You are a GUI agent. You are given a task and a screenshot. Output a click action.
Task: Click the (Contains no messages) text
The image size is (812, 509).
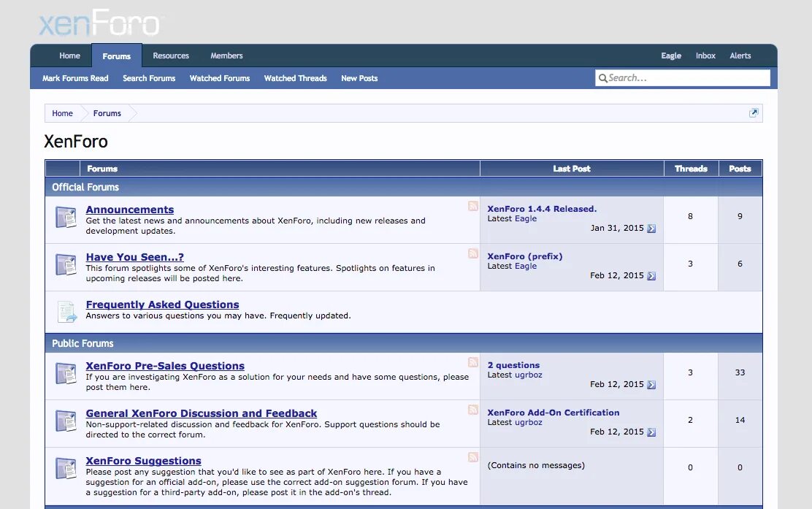coord(536,465)
